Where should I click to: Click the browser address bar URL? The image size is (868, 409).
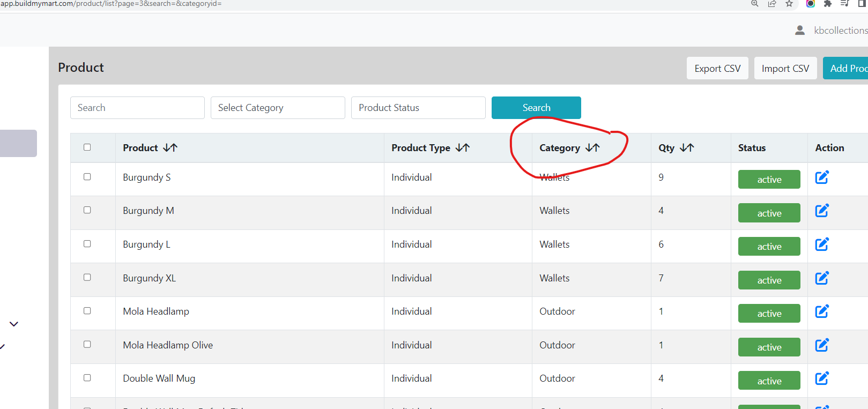pos(111,4)
